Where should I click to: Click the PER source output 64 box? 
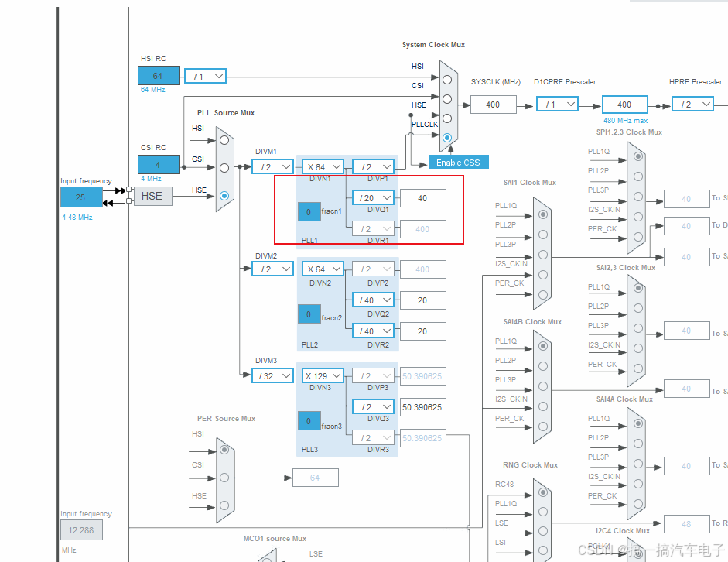[315, 478]
